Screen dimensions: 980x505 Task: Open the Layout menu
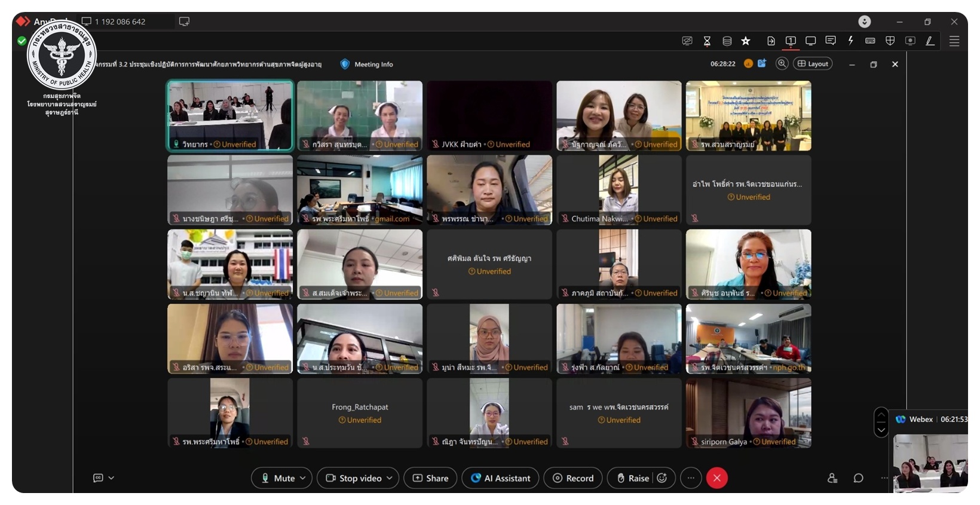click(x=813, y=64)
